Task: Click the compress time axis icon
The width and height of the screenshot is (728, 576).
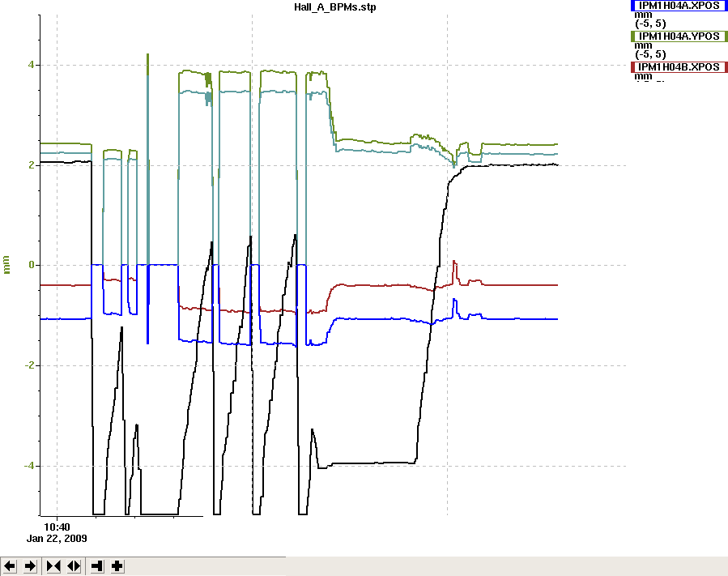Action: tap(53, 566)
